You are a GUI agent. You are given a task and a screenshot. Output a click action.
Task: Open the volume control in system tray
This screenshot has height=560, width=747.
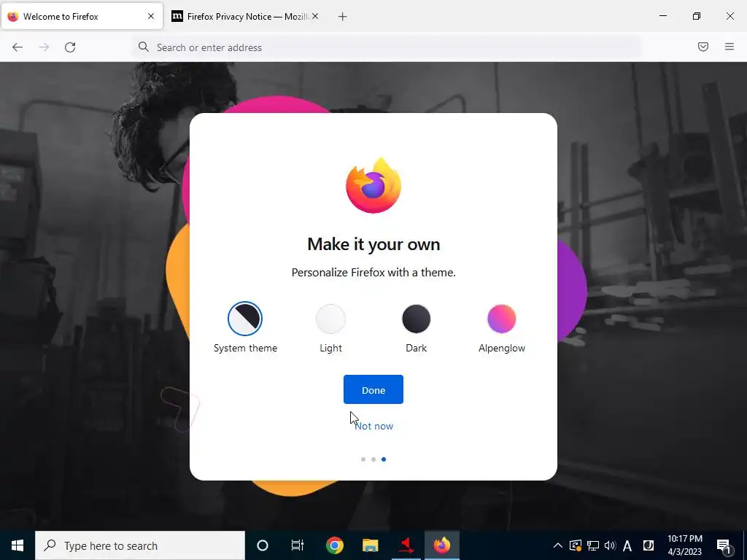point(610,545)
